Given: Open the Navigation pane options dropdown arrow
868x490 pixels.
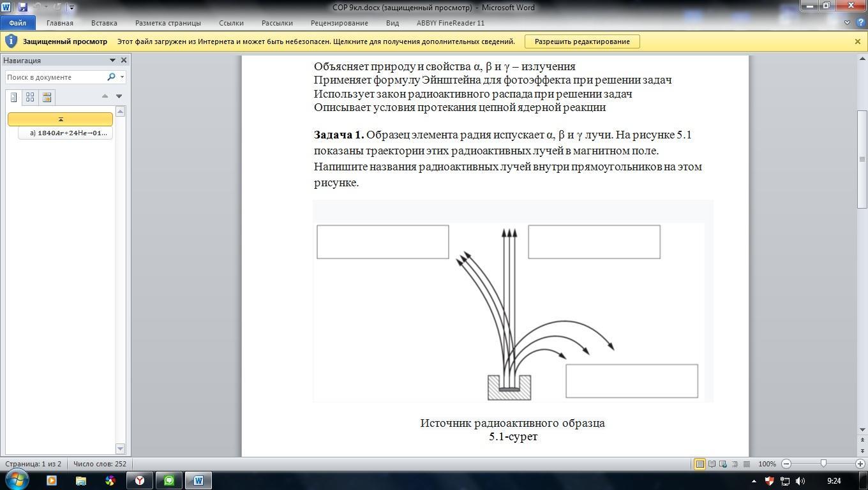Looking at the screenshot, I should pos(112,61).
